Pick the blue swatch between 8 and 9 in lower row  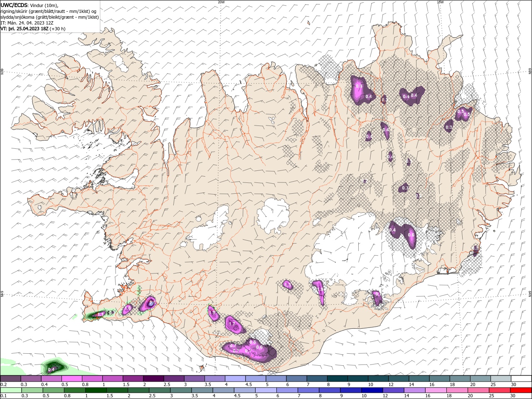click(330, 390)
